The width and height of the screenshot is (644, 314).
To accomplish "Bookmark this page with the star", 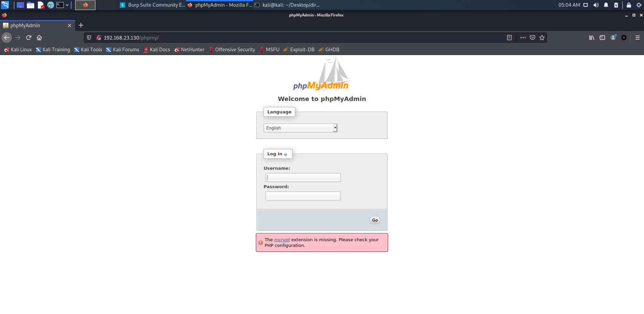I will point(542,38).
